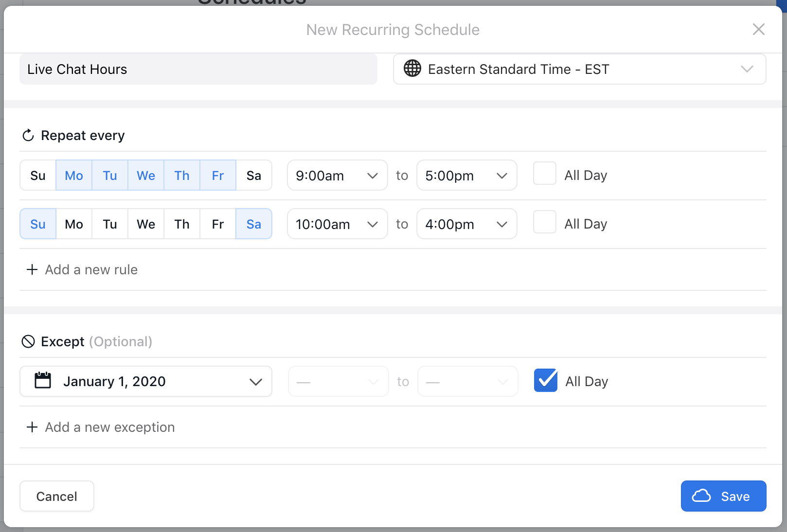Click the calendar icon beside January 1, 2020
787x532 pixels.
[x=43, y=381]
